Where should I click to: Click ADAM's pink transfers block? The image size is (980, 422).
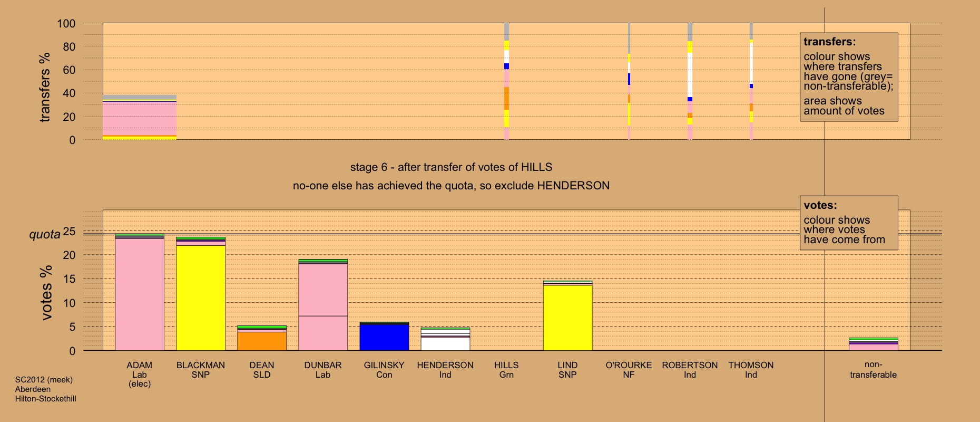140,119
